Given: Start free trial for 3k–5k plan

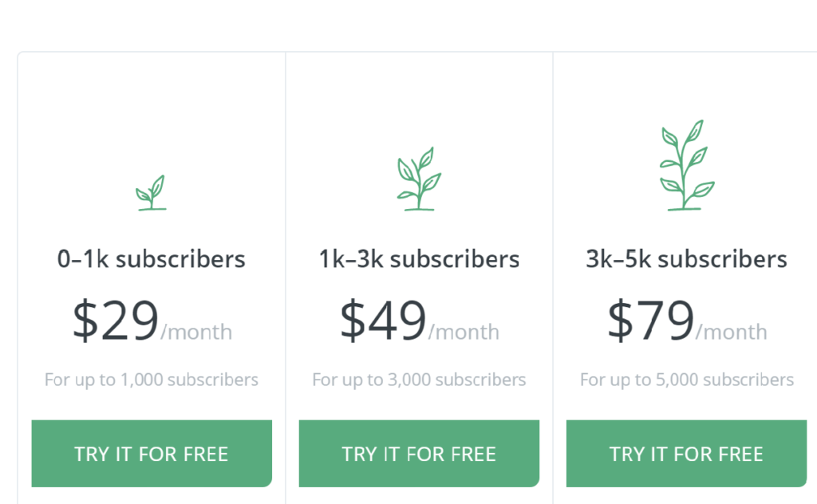Looking at the screenshot, I should pyautogui.click(x=686, y=454).
